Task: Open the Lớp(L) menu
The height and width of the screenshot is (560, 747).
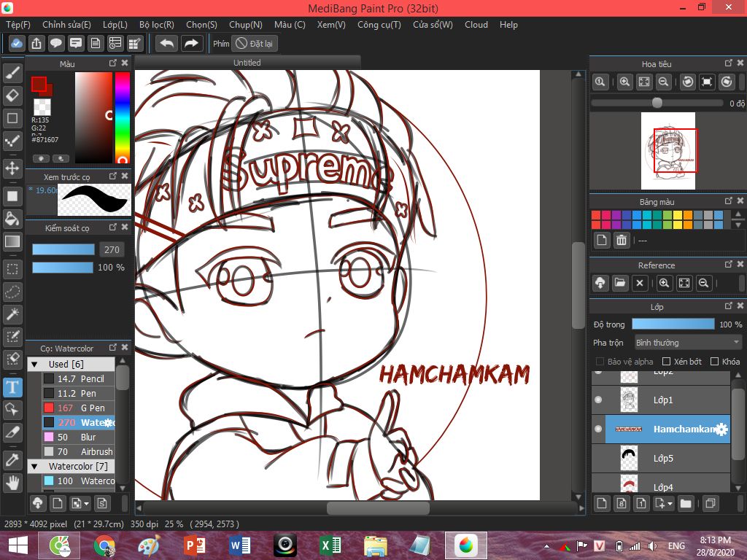Action: [x=115, y=25]
